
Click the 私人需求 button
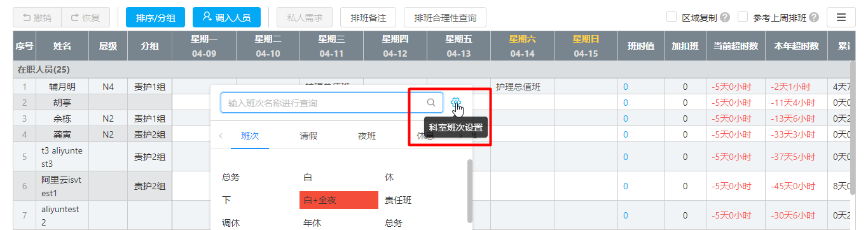(x=305, y=17)
